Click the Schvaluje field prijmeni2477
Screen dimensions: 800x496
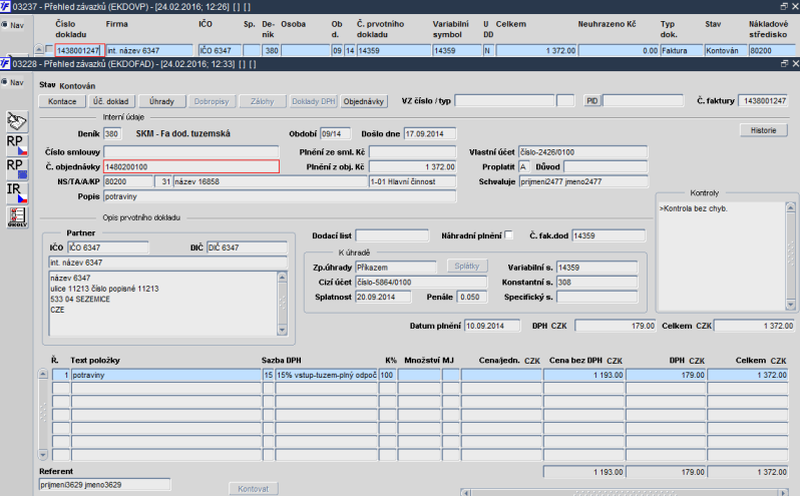click(583, 181)
